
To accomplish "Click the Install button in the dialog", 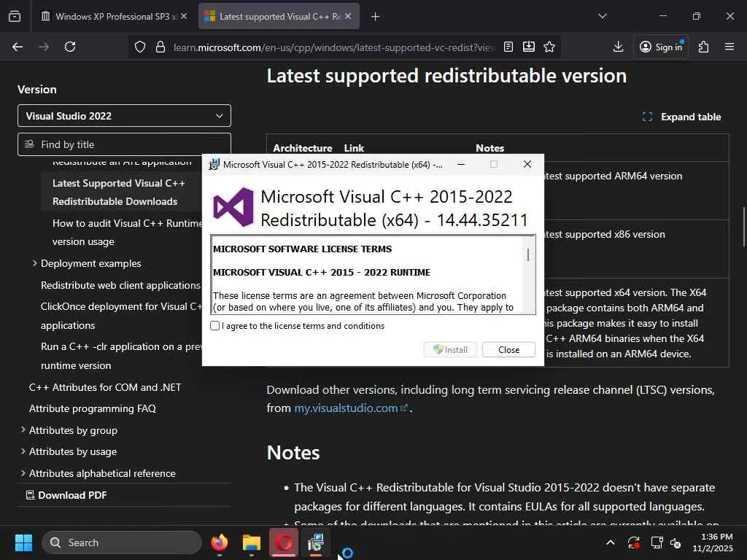I will [x=450, y=349].
